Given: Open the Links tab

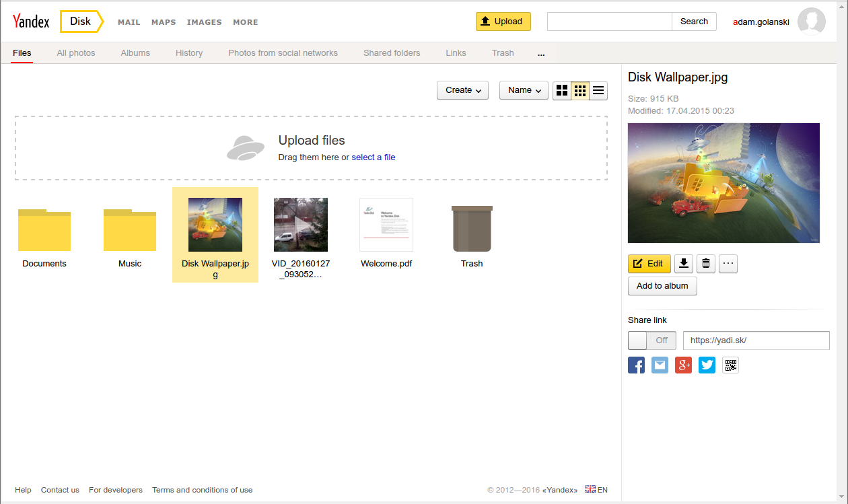Looking at the screenshot, I should [x=456, y=53].
